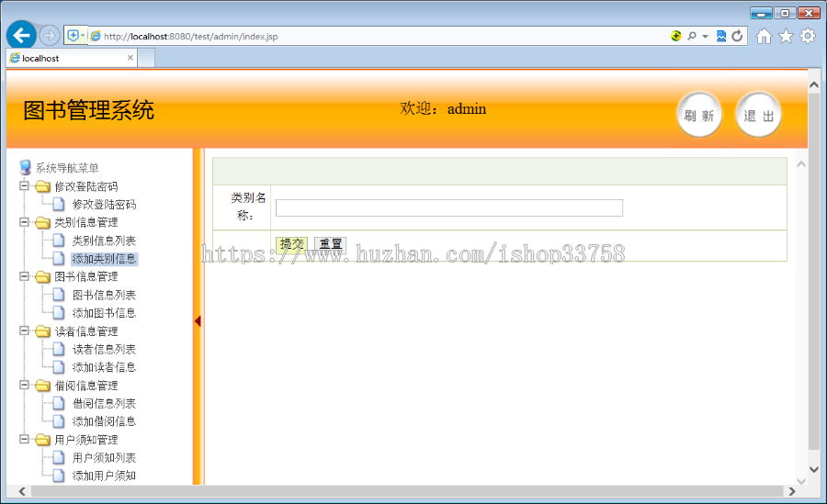Open 添加借阅信息 in the tree

[x=104, y=421]
